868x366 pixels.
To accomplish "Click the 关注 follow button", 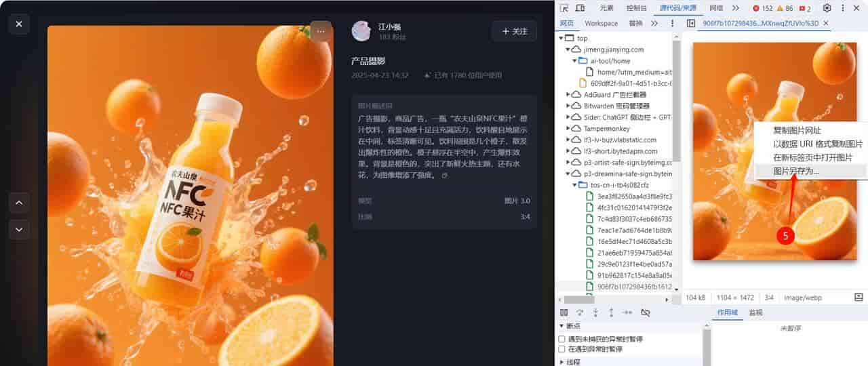I will click(514, 31).
